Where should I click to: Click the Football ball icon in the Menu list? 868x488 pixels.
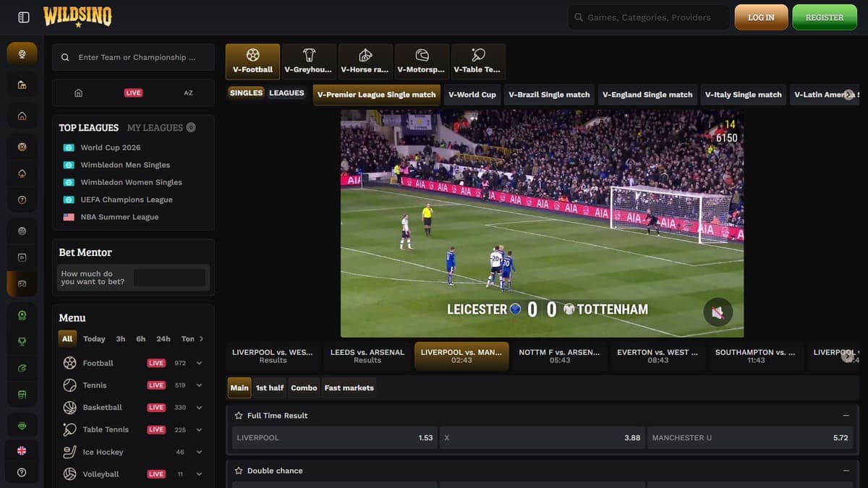tap(69, 363)
